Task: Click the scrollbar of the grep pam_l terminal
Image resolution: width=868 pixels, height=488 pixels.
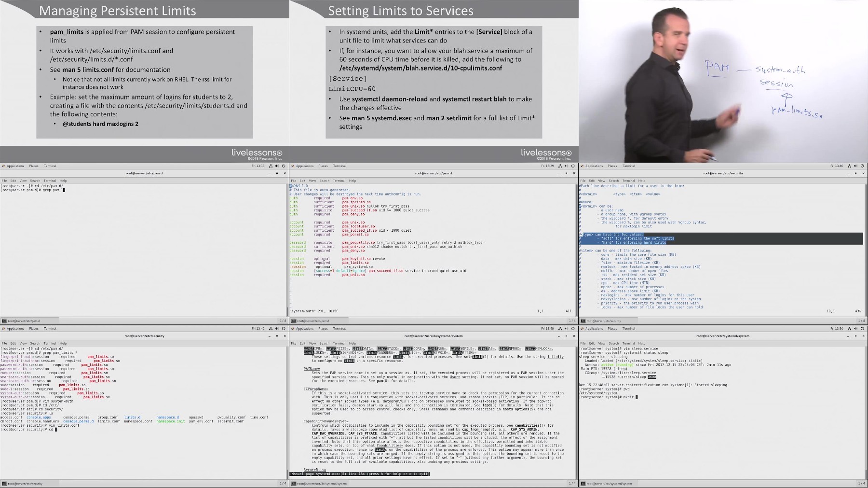Action: click(x=287, y=250)
